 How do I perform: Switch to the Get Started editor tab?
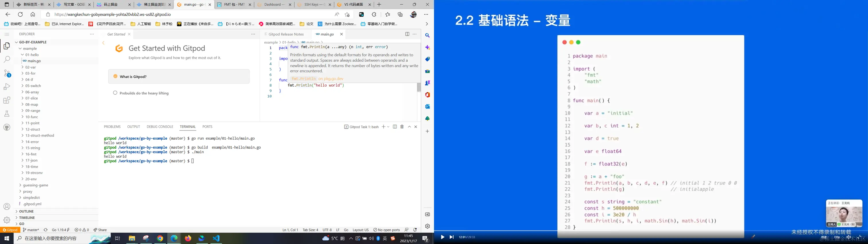click(x=116, y=34)
